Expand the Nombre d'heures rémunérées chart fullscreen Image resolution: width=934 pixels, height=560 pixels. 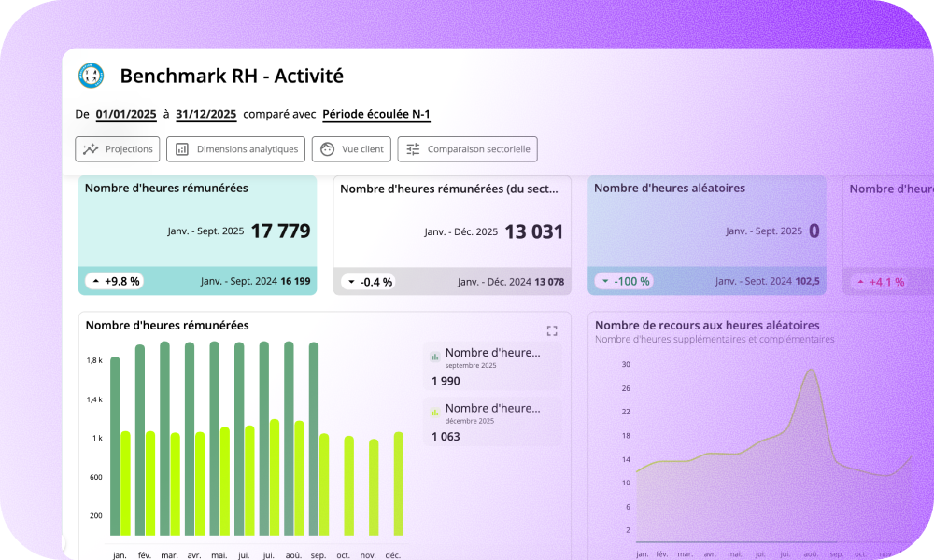click(x=552, y=331)
